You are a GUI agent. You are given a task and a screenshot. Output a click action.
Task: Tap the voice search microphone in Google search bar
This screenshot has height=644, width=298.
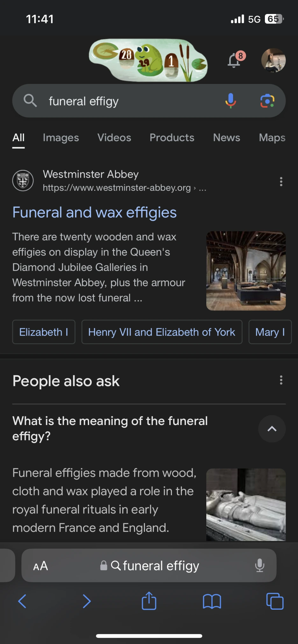pos(231,101)
